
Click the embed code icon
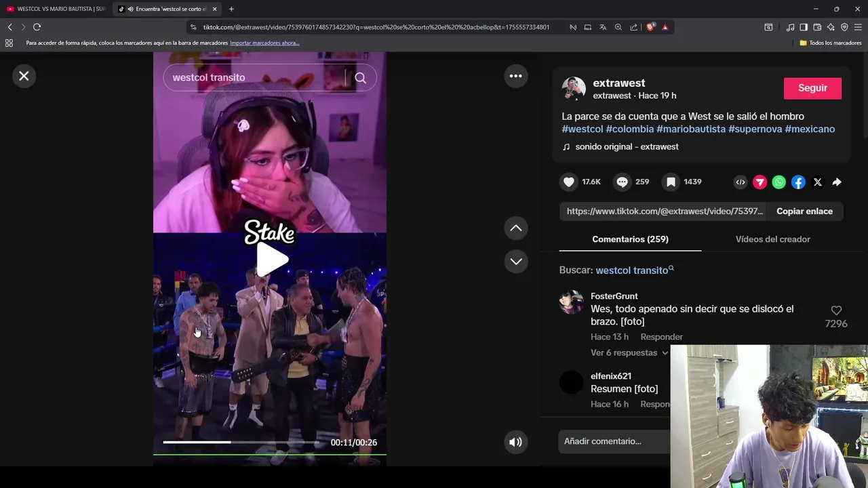(741, 182)
